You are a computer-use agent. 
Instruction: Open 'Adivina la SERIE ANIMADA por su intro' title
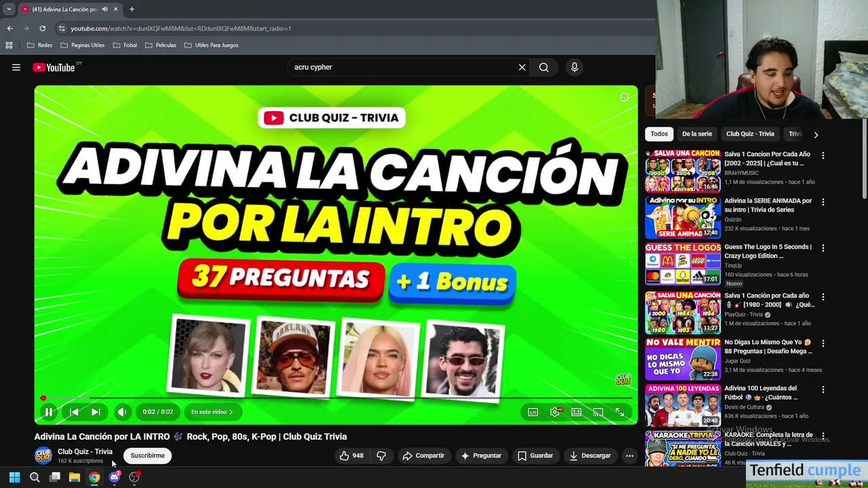(x=768, y=205)
